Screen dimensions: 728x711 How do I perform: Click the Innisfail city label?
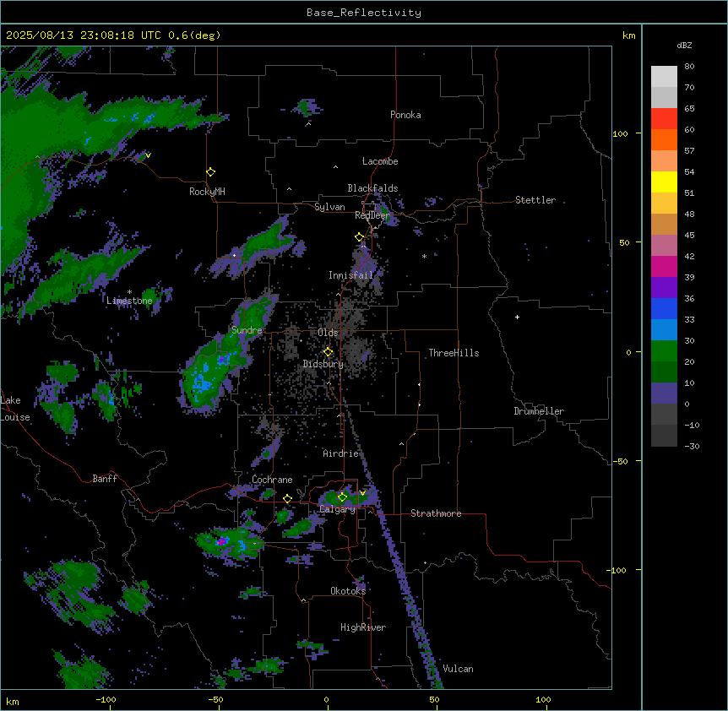click(350, 275)
